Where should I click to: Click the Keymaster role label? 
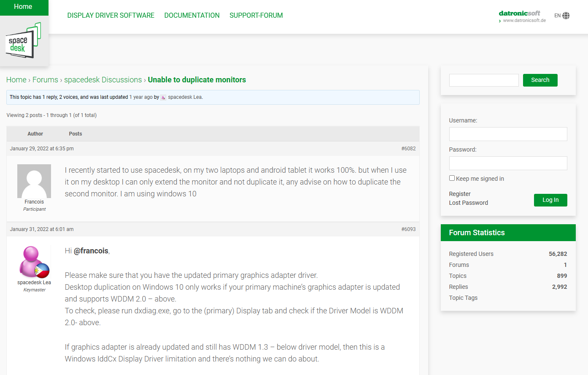click(34, 290)
